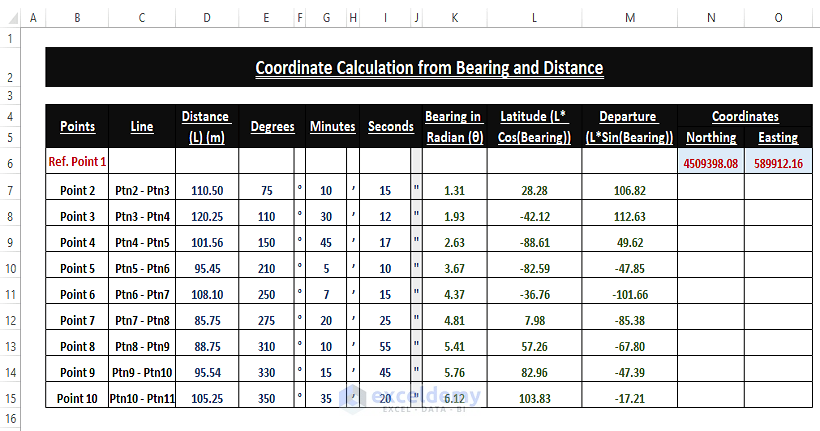The height and width of the screenshot is (431, 820).
Task: Select the column D header
Action: click(x=206, y=18)
